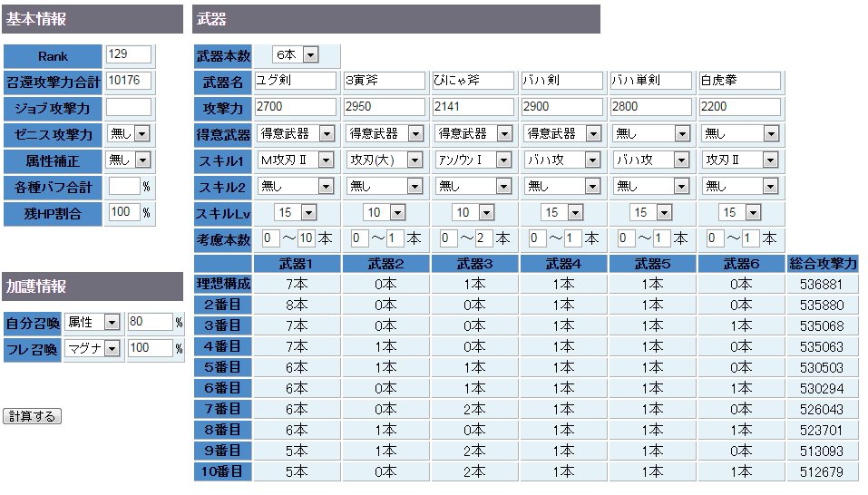Click weapon name field 白虎拳
868x495 pixels.
(740, 80)
